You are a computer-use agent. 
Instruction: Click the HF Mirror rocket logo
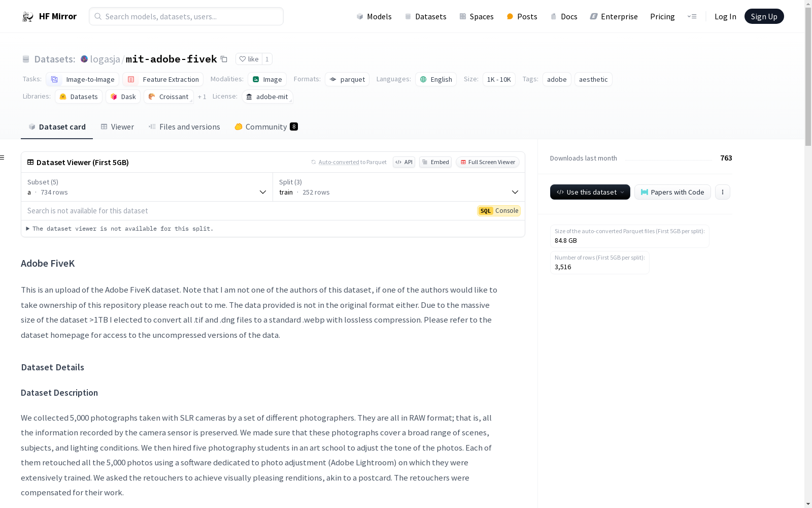[x=27, y=16]
